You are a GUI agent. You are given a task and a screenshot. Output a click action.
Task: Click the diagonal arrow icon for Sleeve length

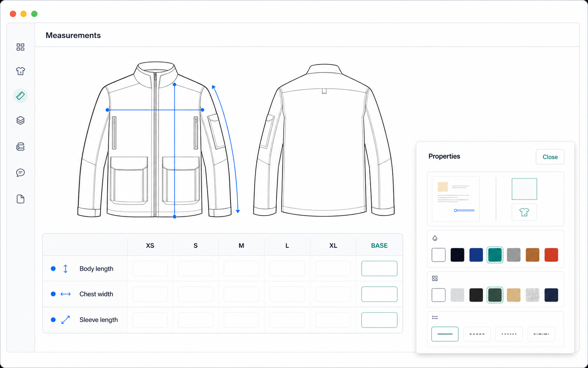pyautogui.click(x=66, y=320)
